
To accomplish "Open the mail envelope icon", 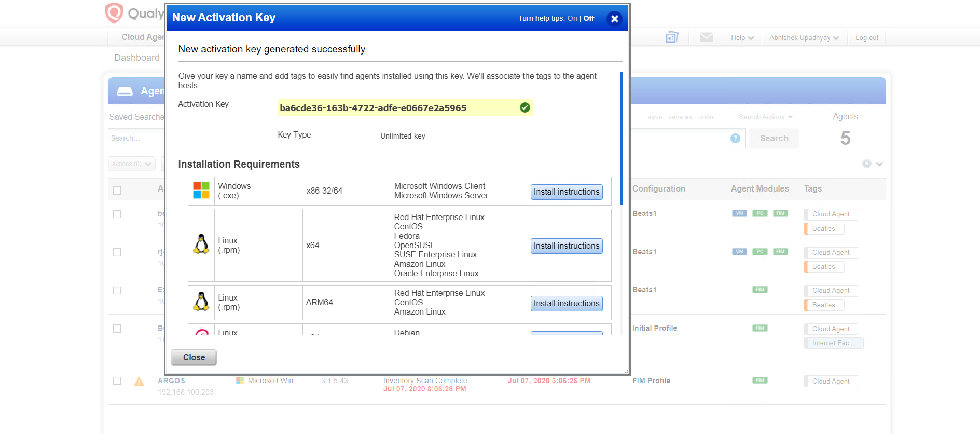I will [x=706, y=37].
